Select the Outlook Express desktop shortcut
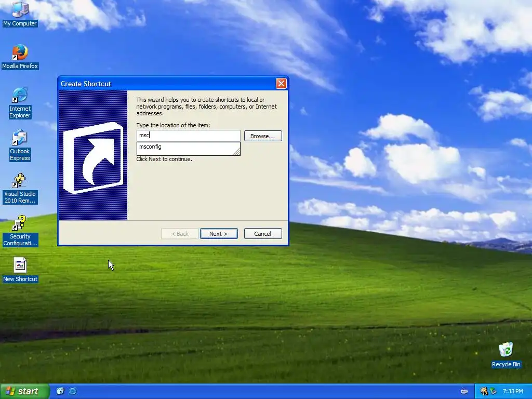 (20, 145)
